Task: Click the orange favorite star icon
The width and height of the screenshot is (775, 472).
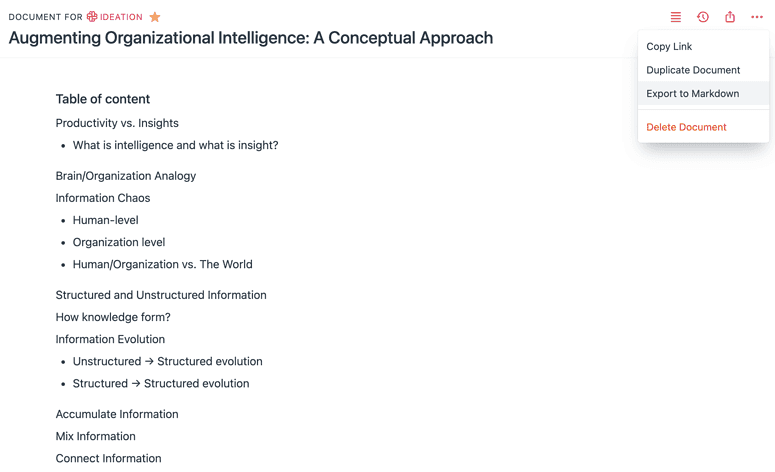Action: pyautogui.click(x=155, y=17)
